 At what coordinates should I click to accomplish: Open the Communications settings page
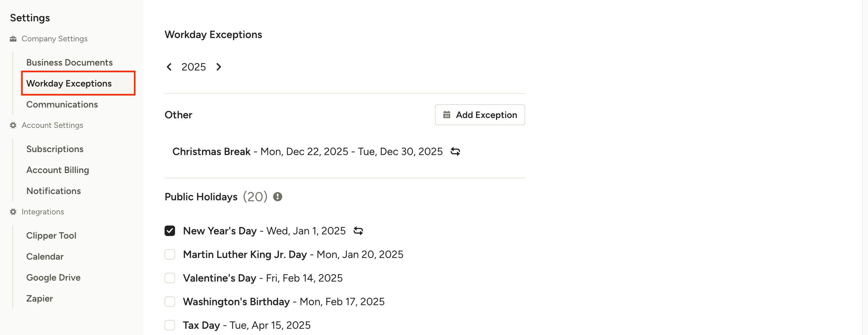[62, 105]
